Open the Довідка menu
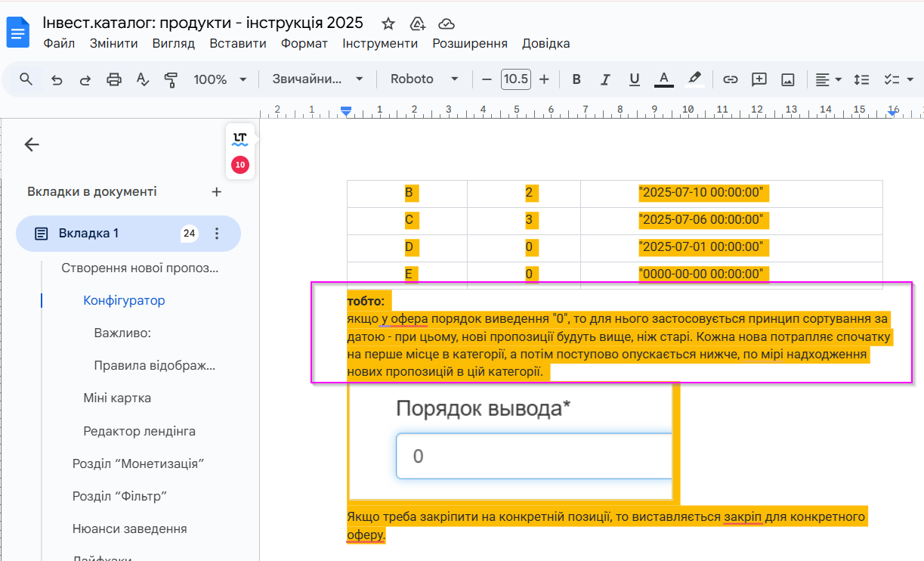Viewport: 924px width, 561px height. pos(546,43)
